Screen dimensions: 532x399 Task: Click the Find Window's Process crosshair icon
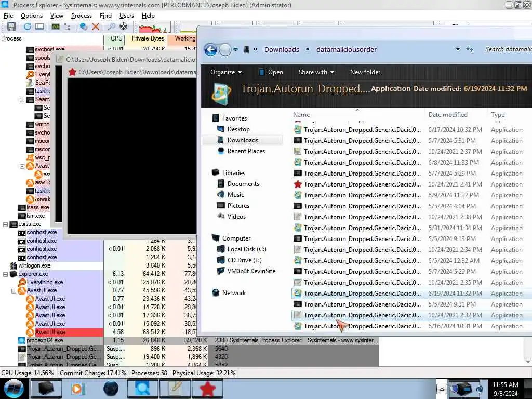(x=124, y=26)
